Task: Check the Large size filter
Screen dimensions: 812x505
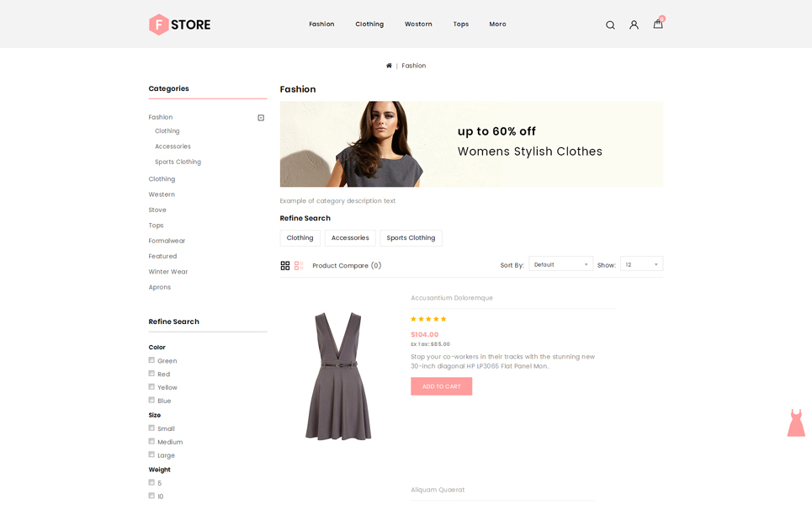Action: click(151, 454)
